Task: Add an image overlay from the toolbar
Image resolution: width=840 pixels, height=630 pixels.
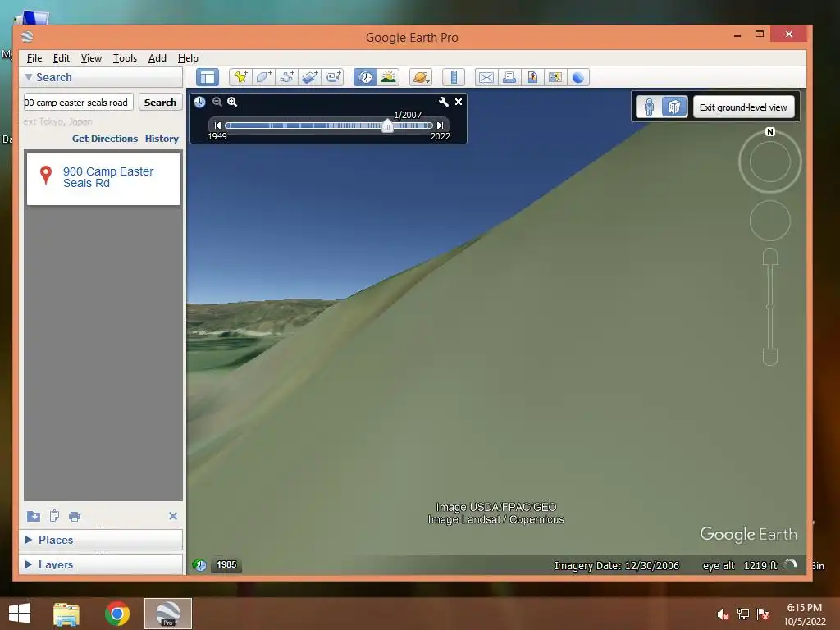Action: [x=309, y=77]
